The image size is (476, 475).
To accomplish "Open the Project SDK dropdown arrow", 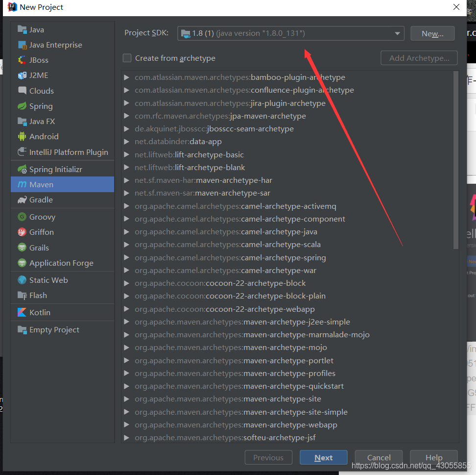I will (x=397, y=33).
